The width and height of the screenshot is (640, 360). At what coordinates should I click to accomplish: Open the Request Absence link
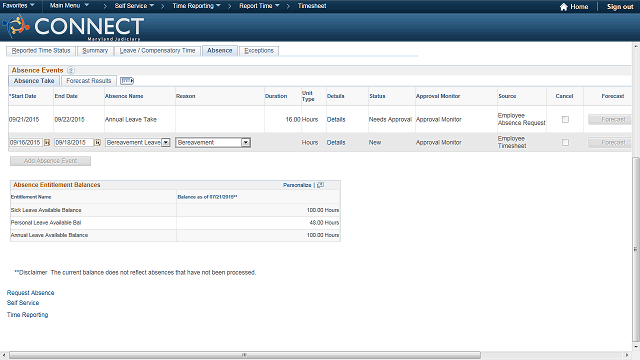tap(30, 293)
